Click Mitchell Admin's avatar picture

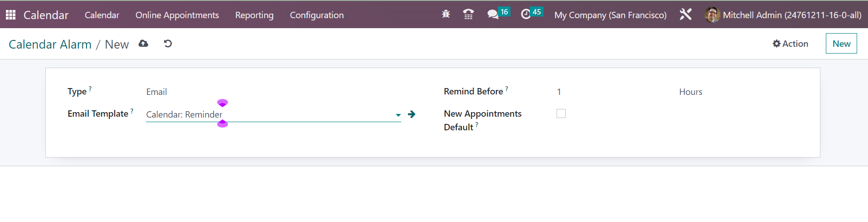point(712,15)
